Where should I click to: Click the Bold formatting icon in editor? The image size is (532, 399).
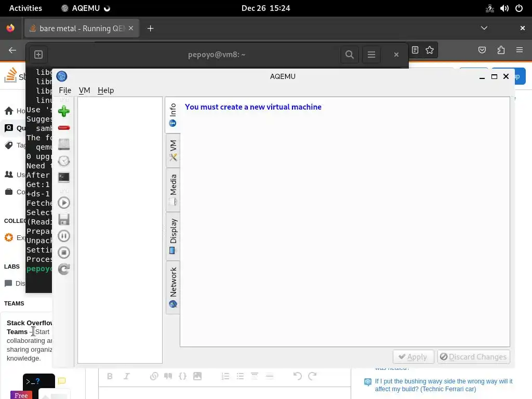click(110, 376)
